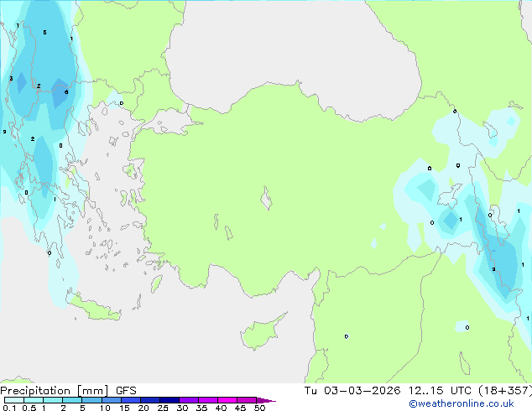The image size is (532, 411).
Task: Click the 30–35 mm purple legend swatch
Action: tap(189, 400)
